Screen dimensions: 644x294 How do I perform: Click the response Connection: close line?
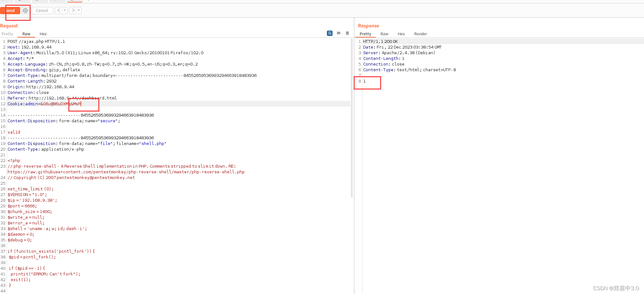pyautogui.click(x=384, y=64)
